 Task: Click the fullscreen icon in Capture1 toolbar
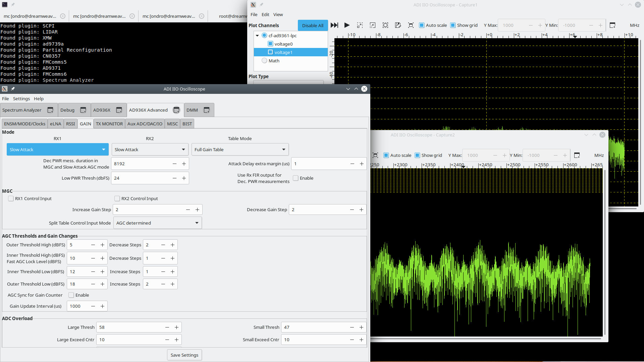[x=411, y=25]
